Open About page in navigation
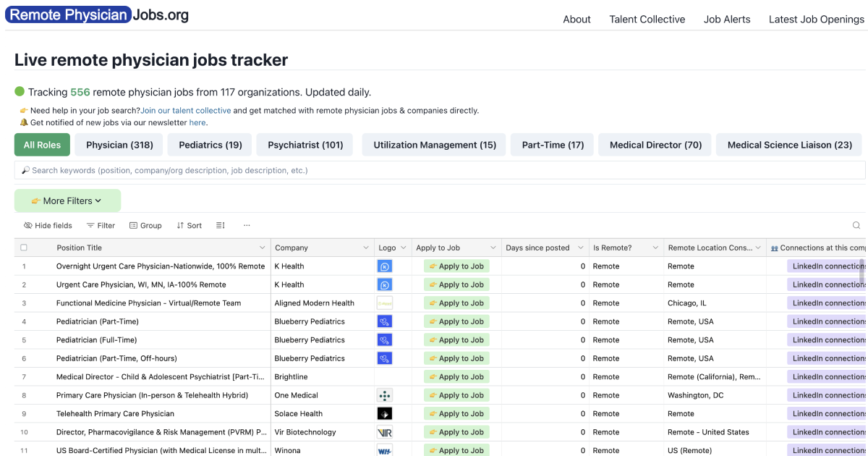The width and height of the screenshot is (868, 456). point(576,20)
